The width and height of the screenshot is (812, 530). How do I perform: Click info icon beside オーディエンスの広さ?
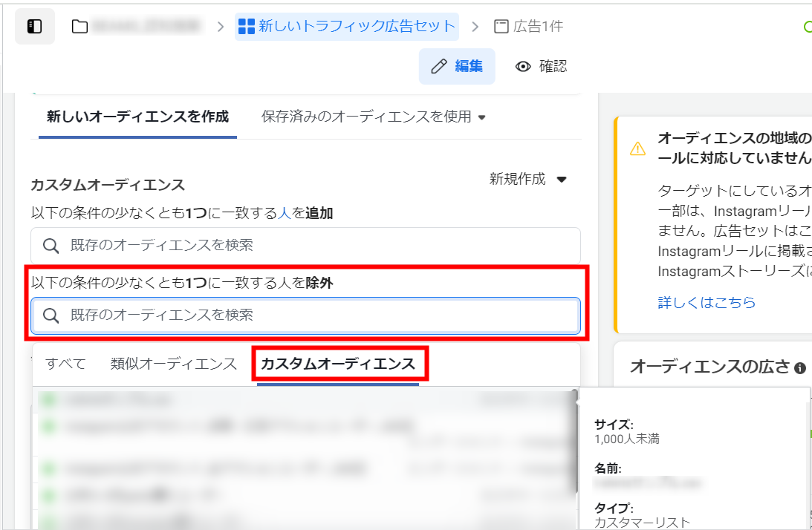pos(800,367)
